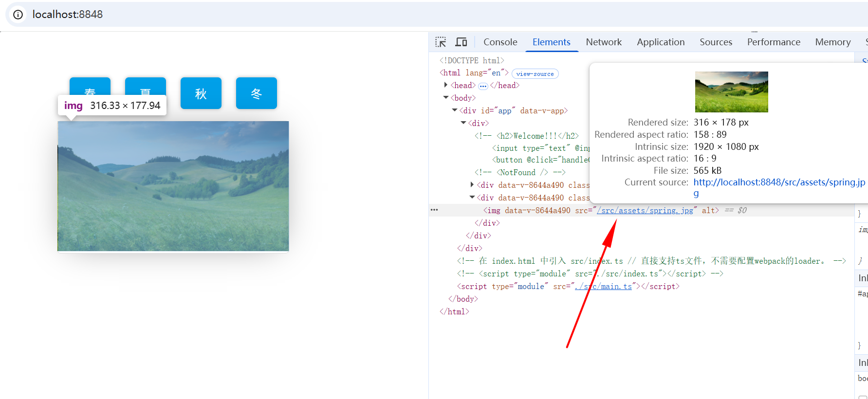Open the ./src/main.ts script link
The image size is (868, 399).
603,286
